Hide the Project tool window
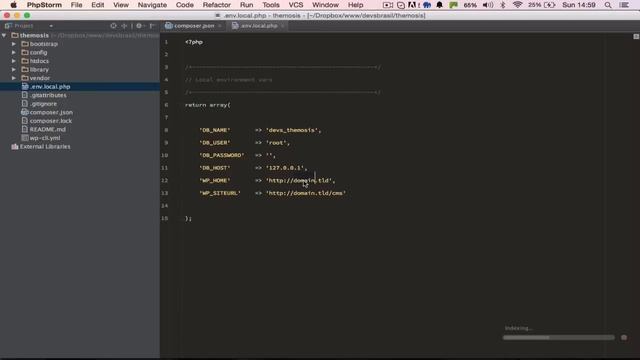The image size is (640, 360). (x=152, y=26)
